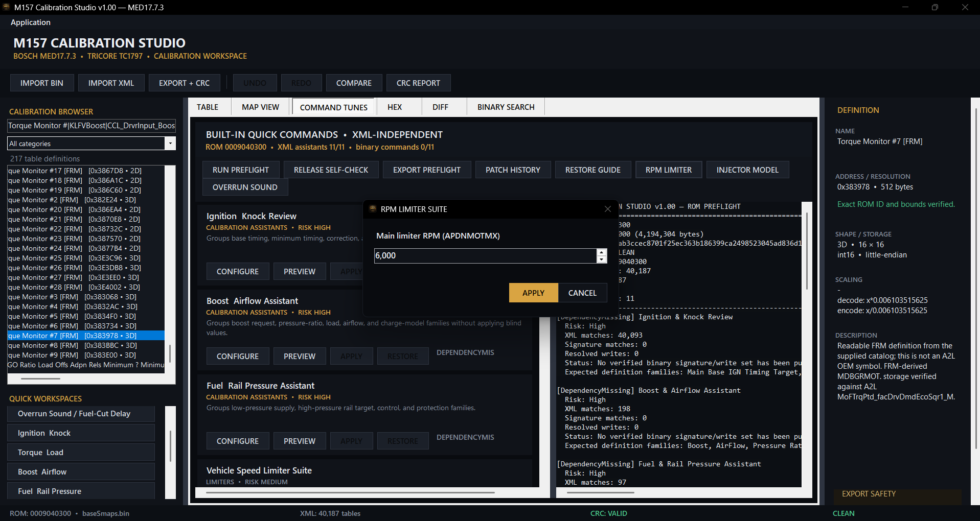
Task: Select Torque Monitor #20 [FRM] table definition
Action: (x=86, y=209)
